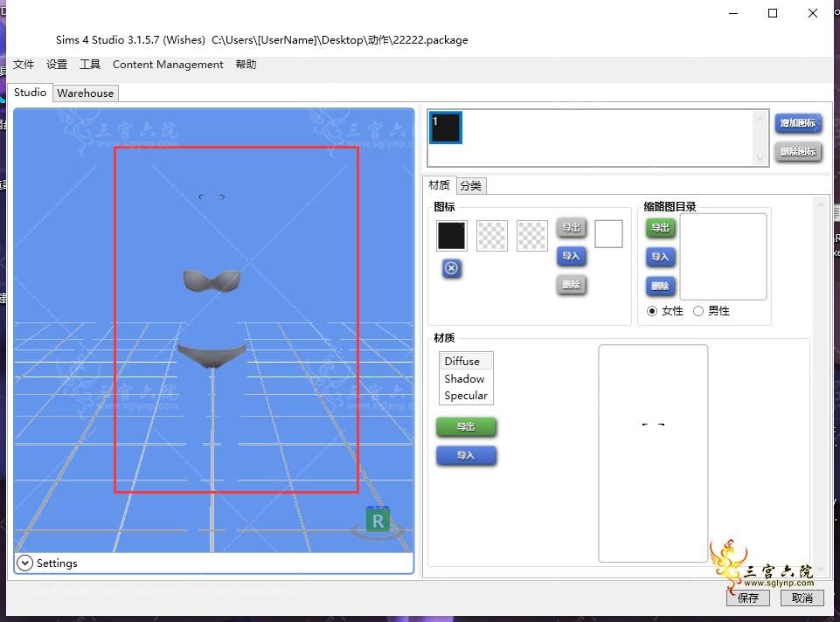Select swatch thumbnail number 1
Screen dimensions: 840x622
(x=445, y=128)
